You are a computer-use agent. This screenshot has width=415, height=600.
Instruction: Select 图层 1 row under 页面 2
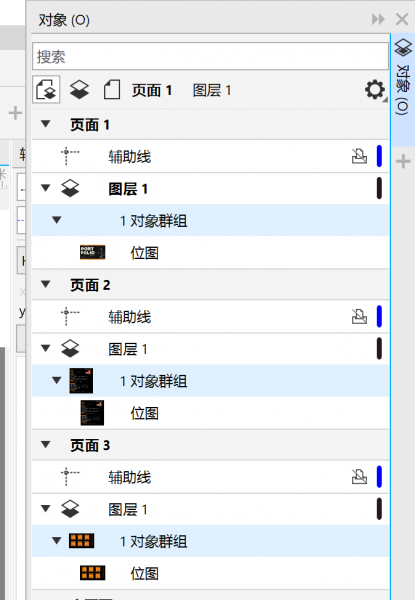tap(210, 349)
